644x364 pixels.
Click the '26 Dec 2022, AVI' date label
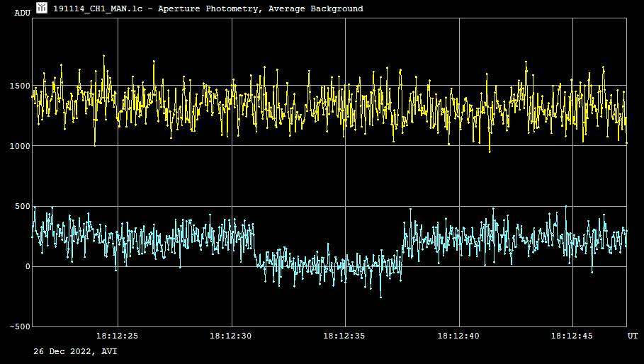click(x=75, y=352)
